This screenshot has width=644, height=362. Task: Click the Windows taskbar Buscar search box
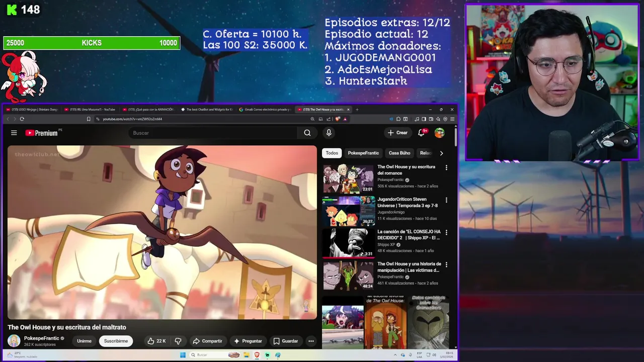[x=215, y=355]
